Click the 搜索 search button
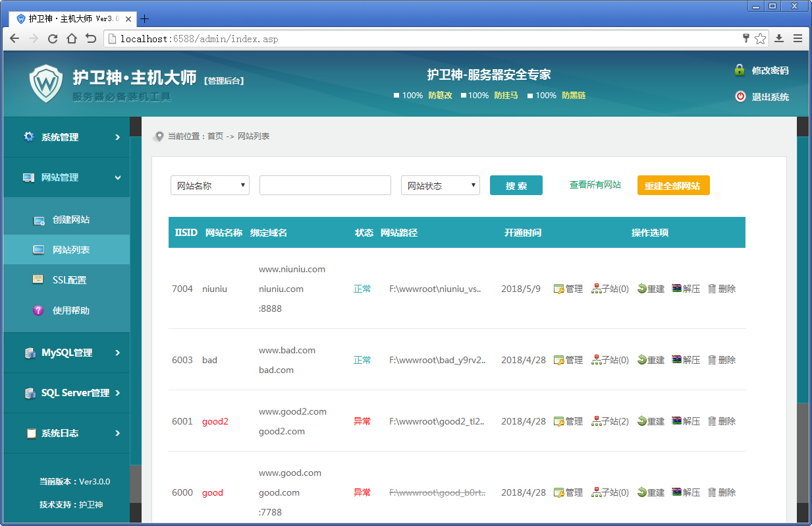The height and width of the screenshot is (526, 812). tap(516, 185)
